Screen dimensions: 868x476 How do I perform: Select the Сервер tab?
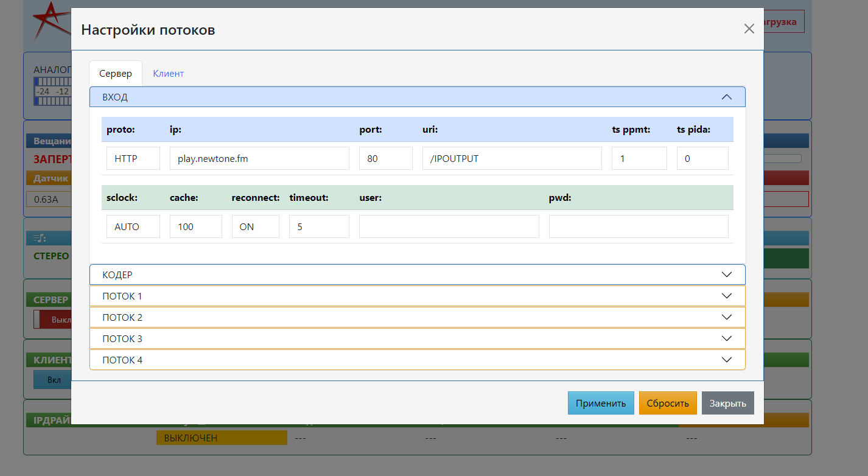click(x=116, y=74)
